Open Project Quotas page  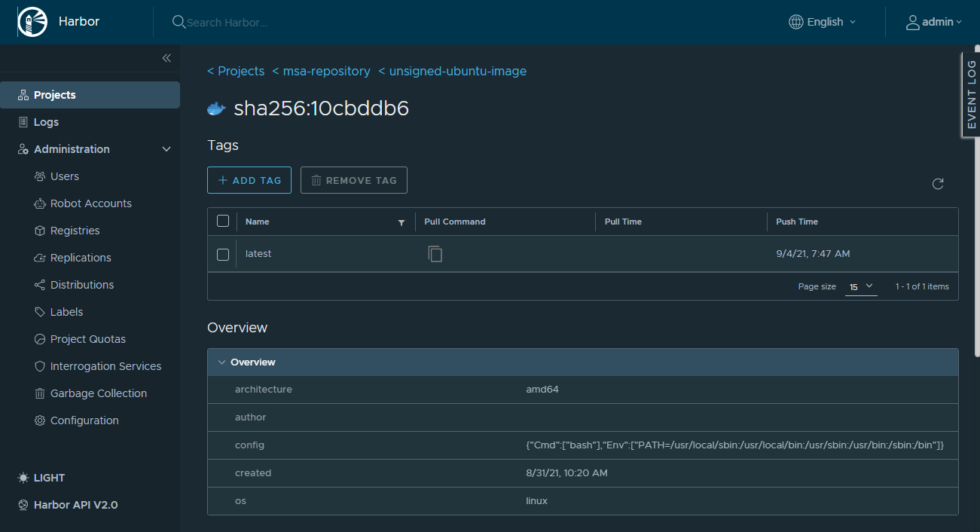(x=90, y=339)
